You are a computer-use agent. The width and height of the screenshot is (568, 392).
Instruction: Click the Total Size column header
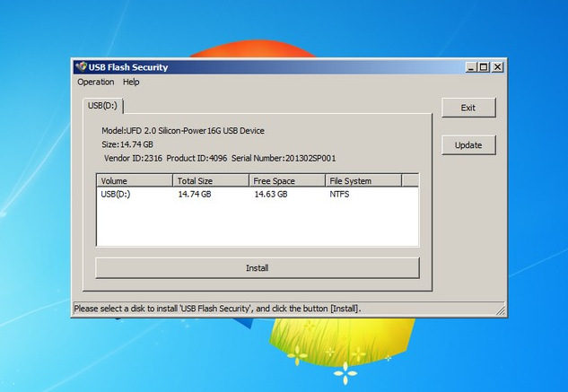[x=211, y=180]
